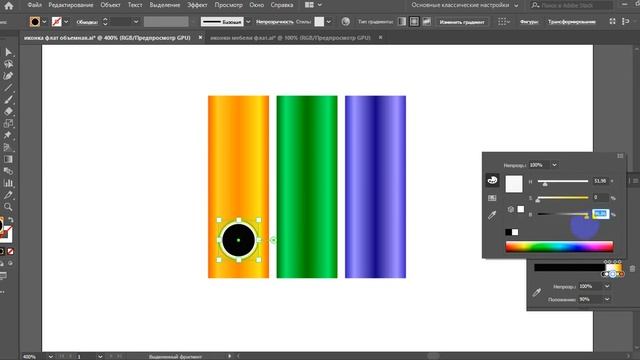This screenshot has width=640, height=360.
Task: Select the Gradient tool in toolbar
Action: 8,159
